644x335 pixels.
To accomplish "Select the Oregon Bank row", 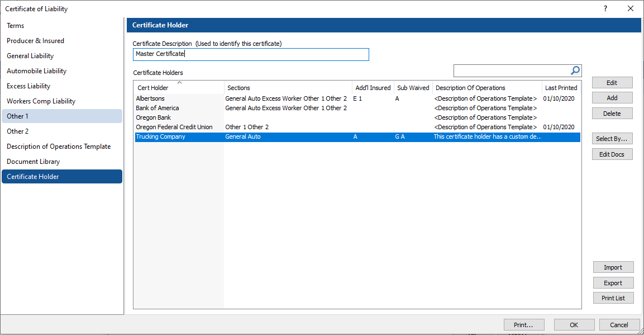I will 357,117.
